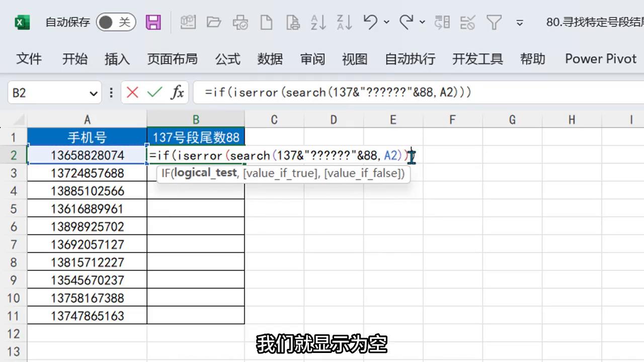This screenshot has height=362, width=644.
Task: Toggle AutoSave off switch
Action: coord(116,23)
